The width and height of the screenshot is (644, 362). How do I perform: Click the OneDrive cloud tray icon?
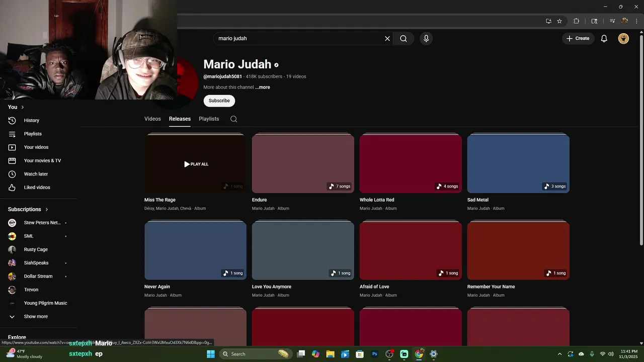coord(581,354)
